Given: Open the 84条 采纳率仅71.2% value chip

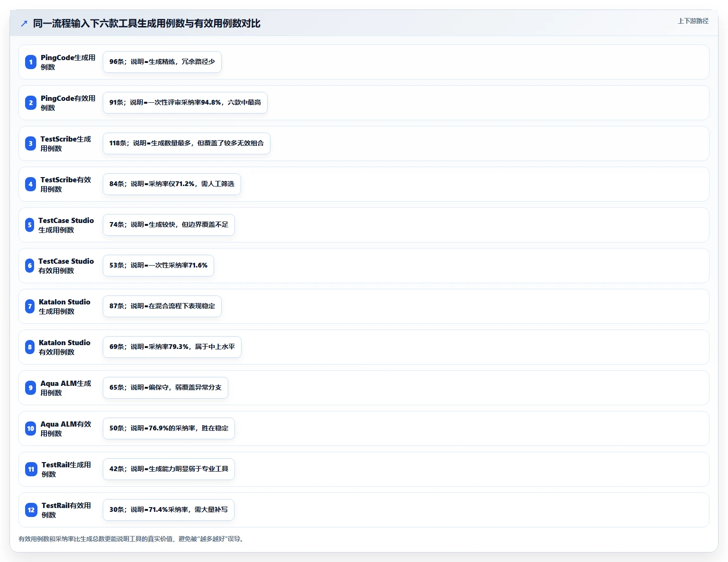Looking at the screenshot, I should pos(172,184).
